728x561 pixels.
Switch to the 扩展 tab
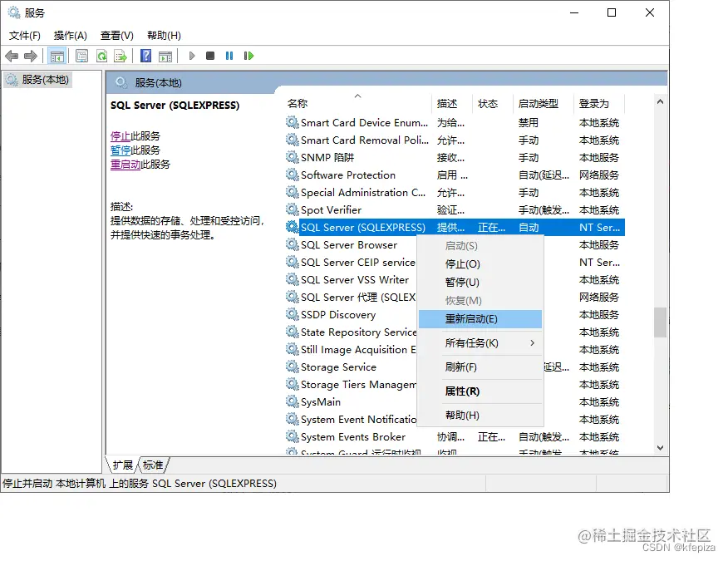pos(122,465)
